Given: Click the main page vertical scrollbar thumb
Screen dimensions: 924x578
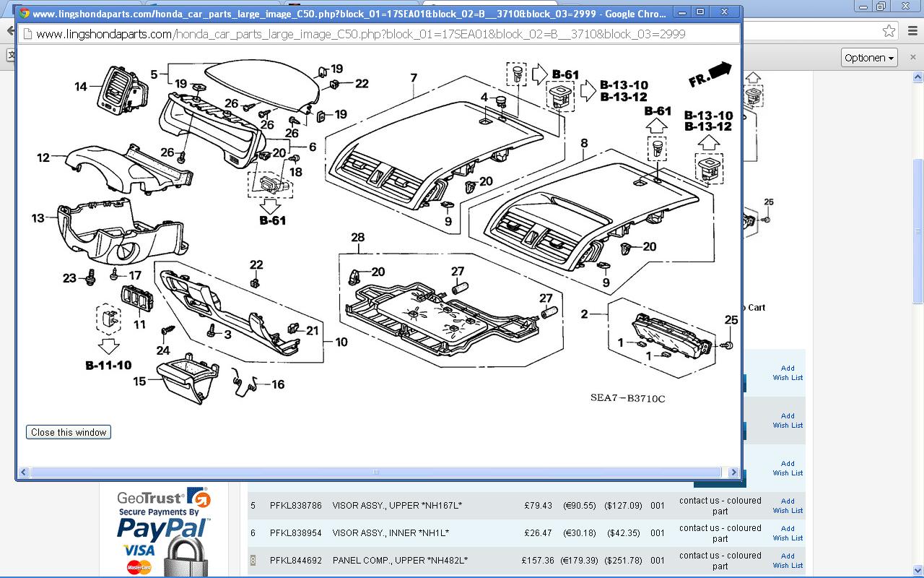Looking at the screenshot, I should click(918, 231).
